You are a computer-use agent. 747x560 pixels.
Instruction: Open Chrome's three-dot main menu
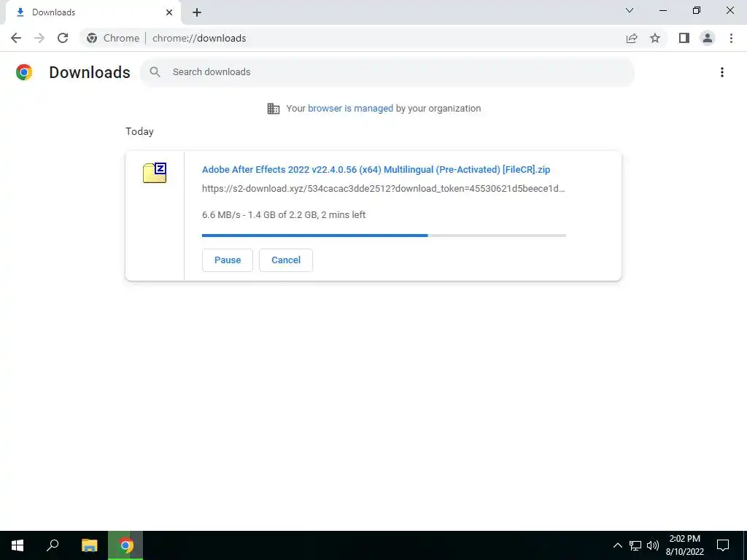731,38
